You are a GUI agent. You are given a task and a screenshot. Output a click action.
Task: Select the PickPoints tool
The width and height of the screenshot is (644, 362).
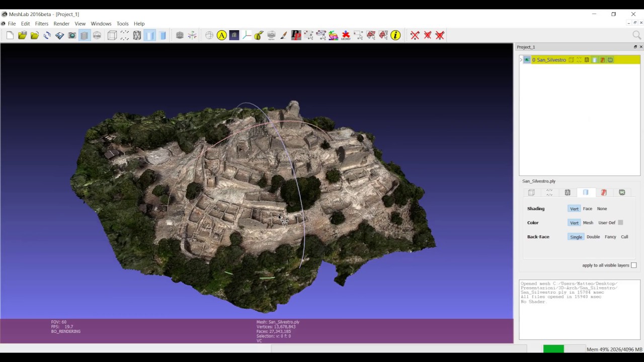(296, 35)
